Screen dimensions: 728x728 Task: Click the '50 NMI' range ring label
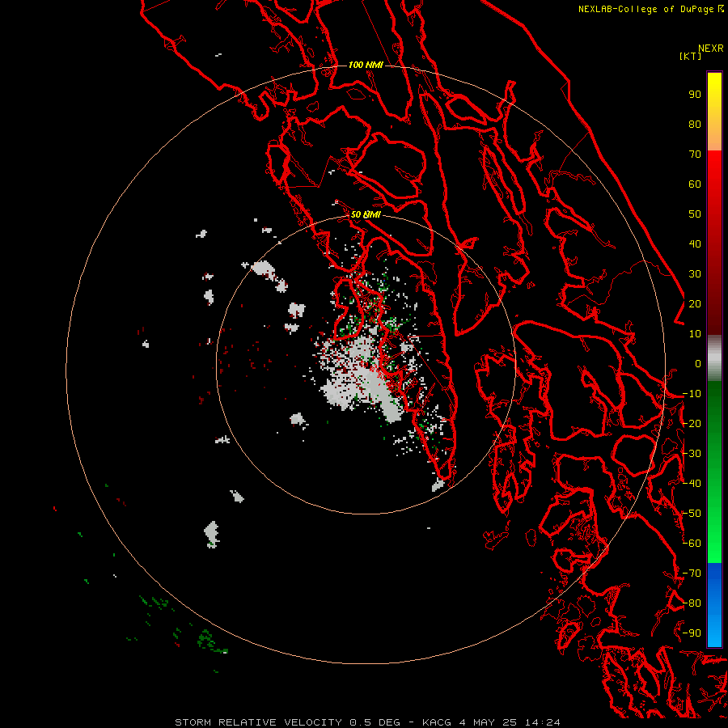click(x=366, y=214)
